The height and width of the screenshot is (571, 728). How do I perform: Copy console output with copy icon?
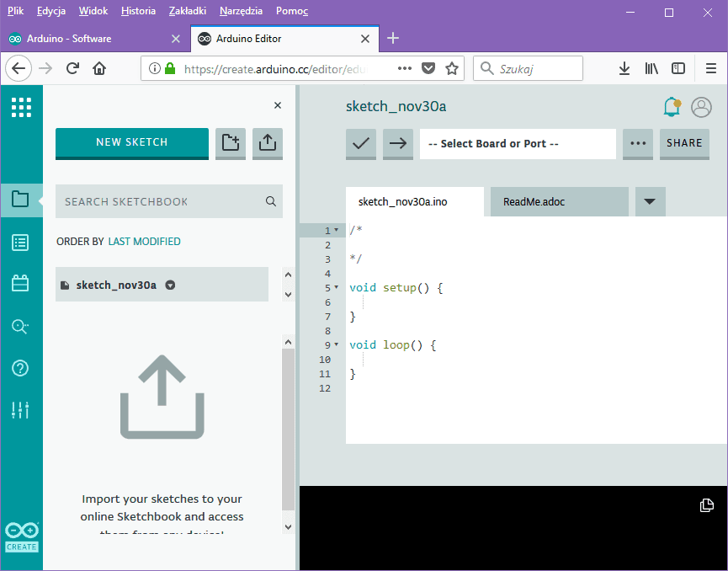707,505
